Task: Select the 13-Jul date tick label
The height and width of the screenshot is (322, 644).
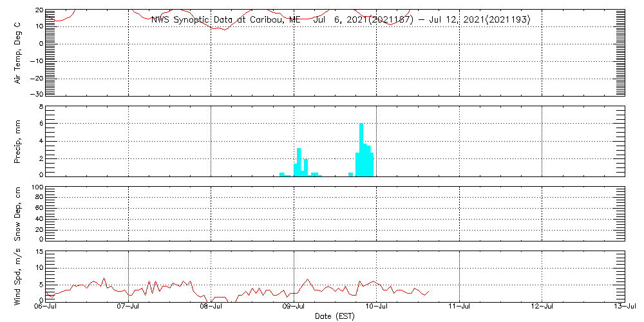Action: (623, 307)
